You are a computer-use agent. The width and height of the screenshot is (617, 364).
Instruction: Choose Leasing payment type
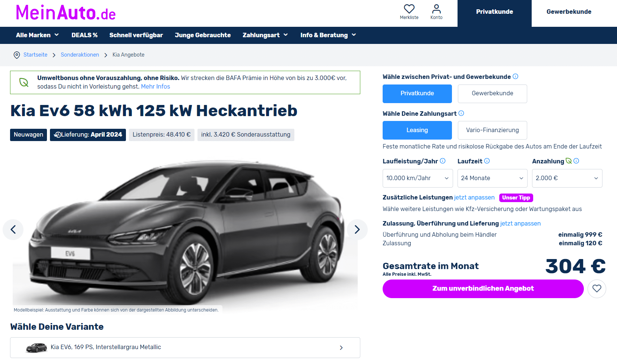(x=417, y=130)
